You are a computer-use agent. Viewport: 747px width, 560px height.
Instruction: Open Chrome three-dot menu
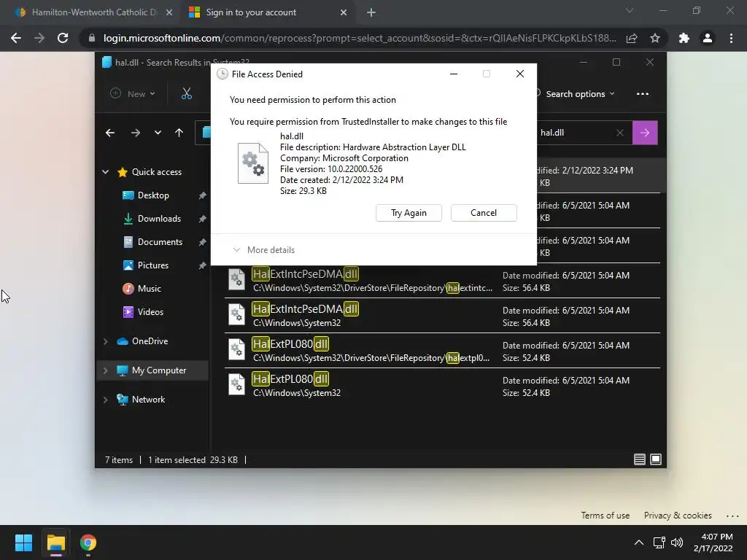point(731,38)
